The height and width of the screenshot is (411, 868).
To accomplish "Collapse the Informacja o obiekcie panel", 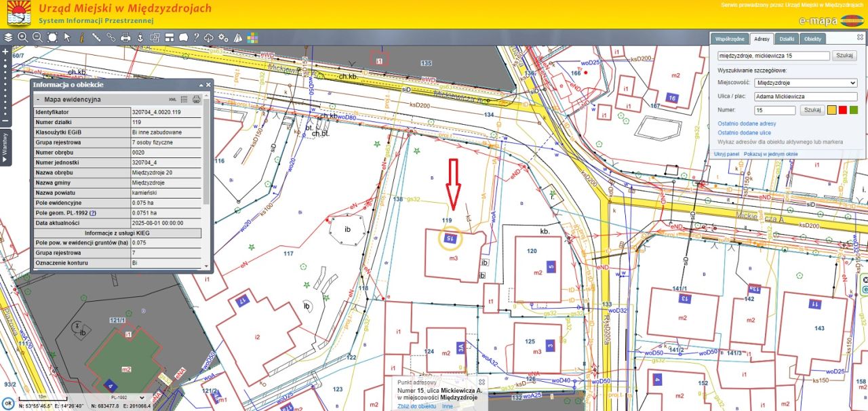I will pyautogui.click(x=200, y=85).
